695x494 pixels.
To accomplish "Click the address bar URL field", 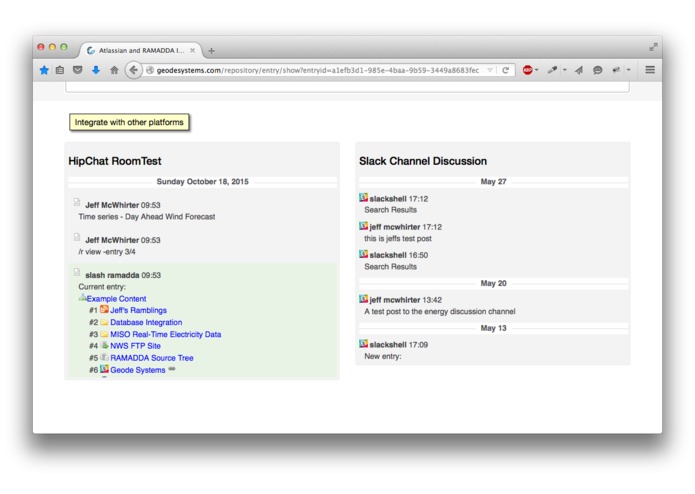I will click(x=317, y=70).
